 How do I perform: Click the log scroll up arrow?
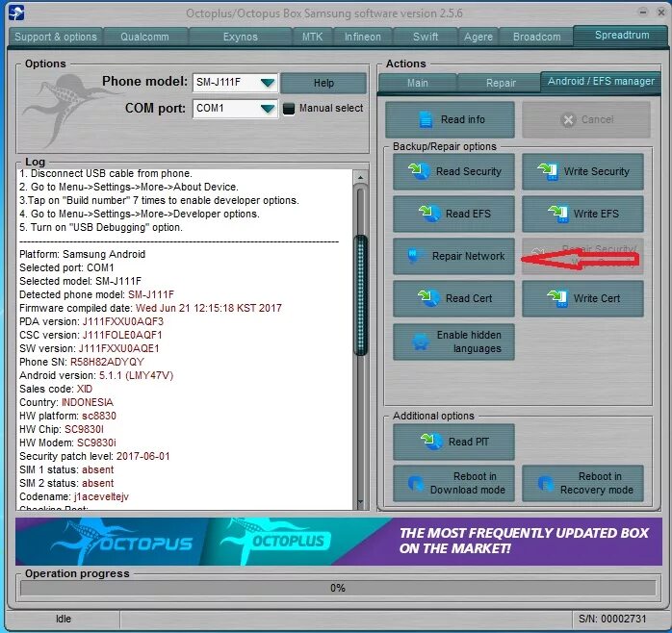(360, 176)
